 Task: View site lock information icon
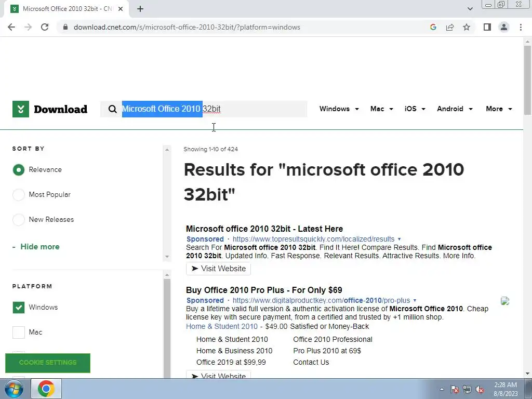pos(65,27)
